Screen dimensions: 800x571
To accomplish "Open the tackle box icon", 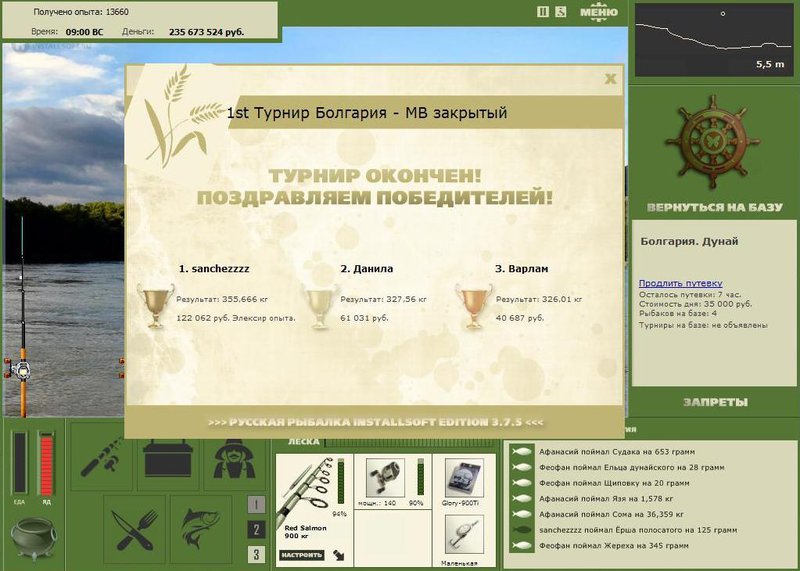I will tap(168, 458).
